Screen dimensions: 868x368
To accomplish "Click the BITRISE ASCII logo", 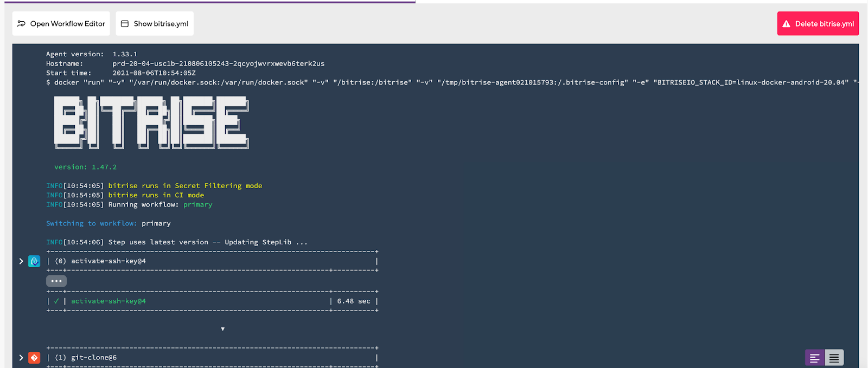I will pyautogui.click(x=151, y=122).
